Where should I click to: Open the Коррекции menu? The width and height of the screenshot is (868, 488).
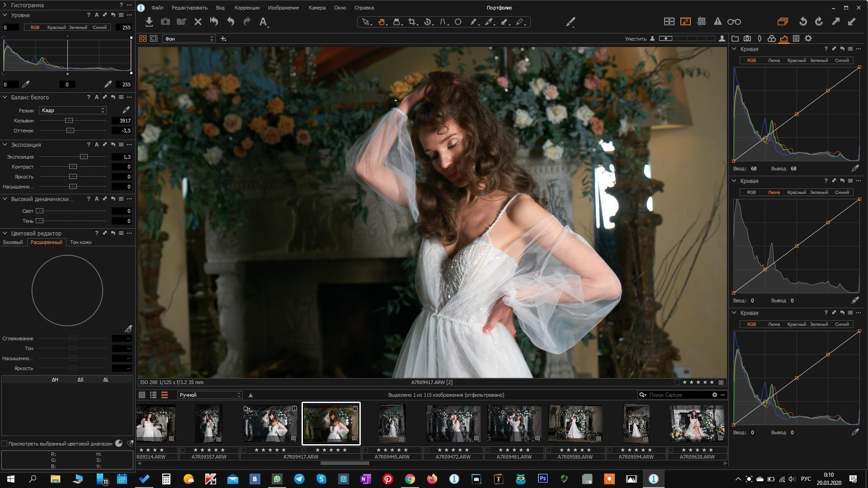click(x=247, y=8)
